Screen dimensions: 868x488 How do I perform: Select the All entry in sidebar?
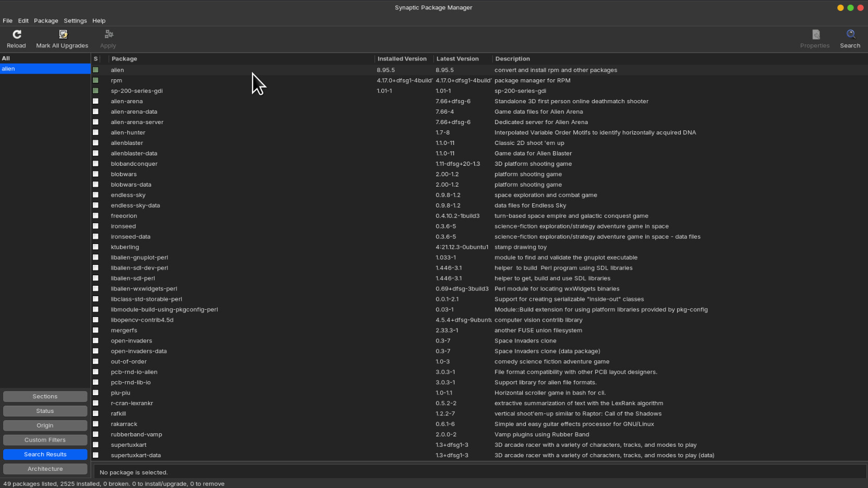[45, 58]
